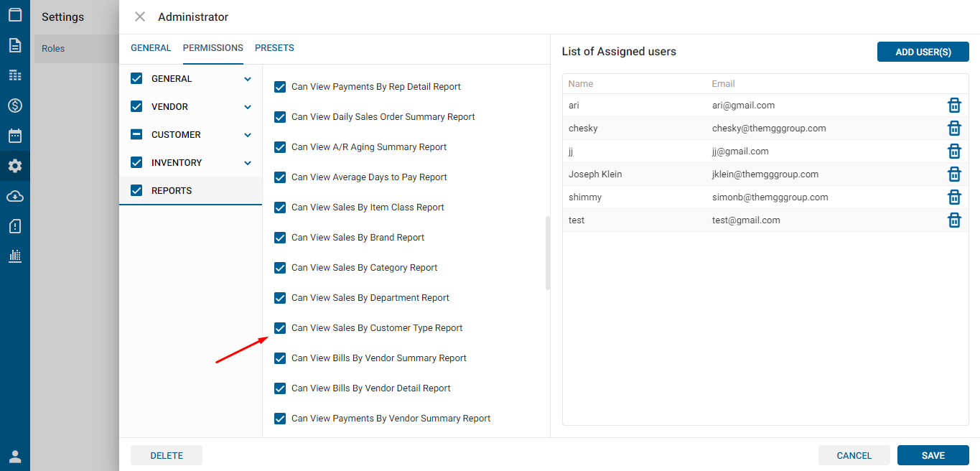Screen dimensions: 980x471
Task: Click the cloud download icon in sidebar
Action: tap(15, 196)
